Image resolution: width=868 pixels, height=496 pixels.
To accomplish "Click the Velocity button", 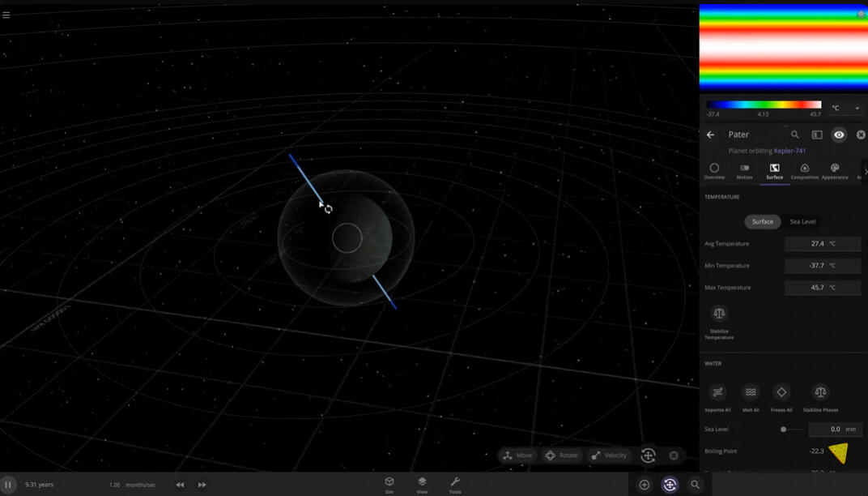I will point(610,455).
